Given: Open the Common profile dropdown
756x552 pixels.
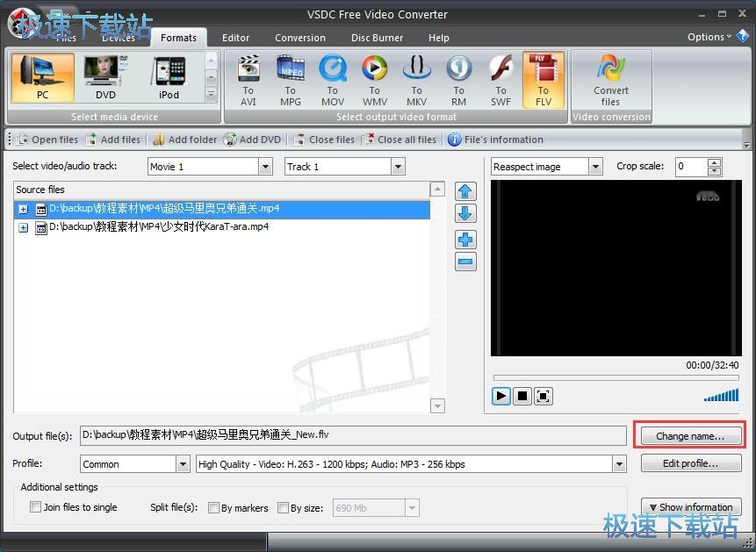Looking at the screenshot, I should pyautogui.click(x=183, y=464).
